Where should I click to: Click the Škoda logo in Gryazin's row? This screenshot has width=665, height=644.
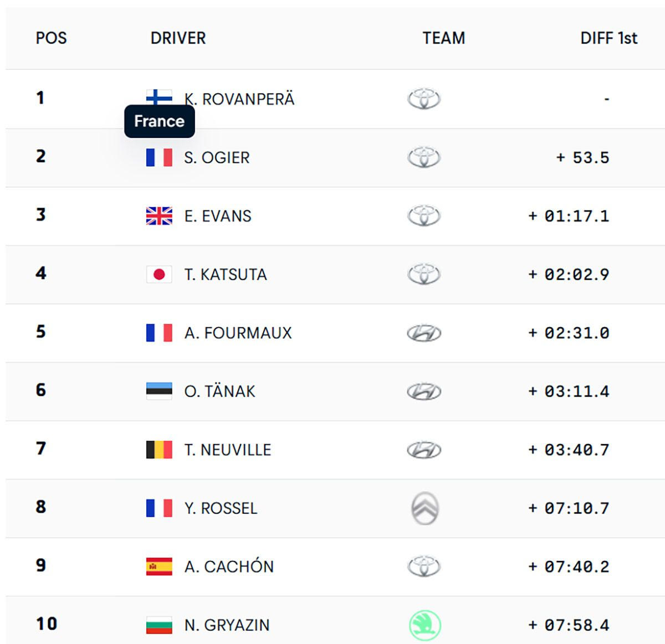[425, 625]
